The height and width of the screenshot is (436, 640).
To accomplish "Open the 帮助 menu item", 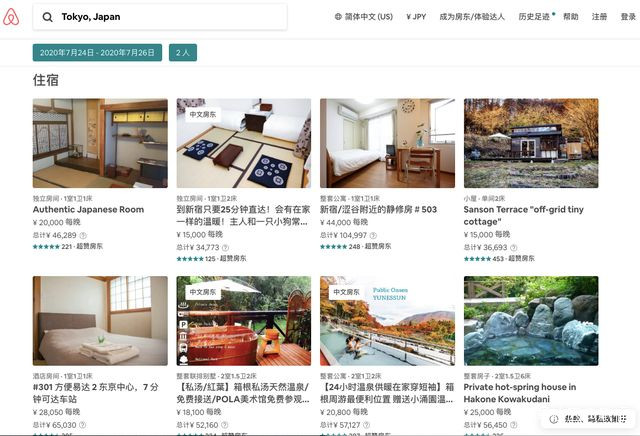I will tap(571, 17).
